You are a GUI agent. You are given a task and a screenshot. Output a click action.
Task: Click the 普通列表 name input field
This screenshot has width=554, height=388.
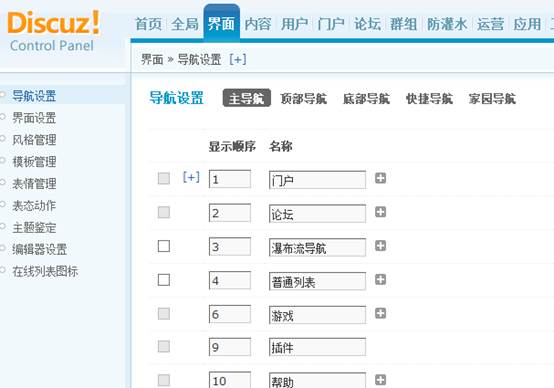(x=317, y=281)
